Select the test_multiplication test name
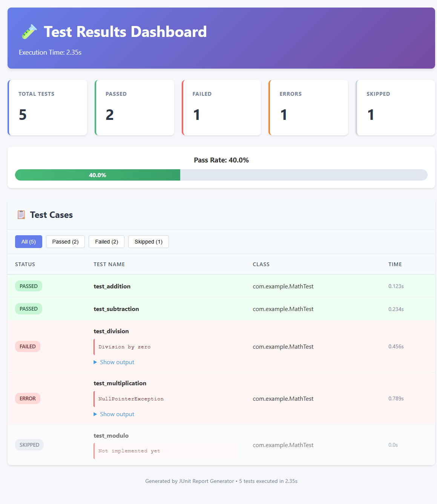This screenshot has width=437, height=504. 120,383
